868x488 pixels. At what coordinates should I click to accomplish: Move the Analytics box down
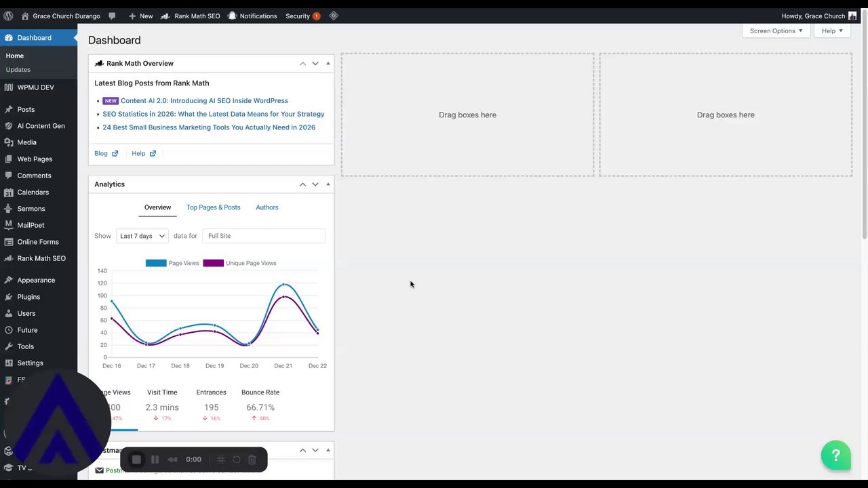click(x=315, y=184)
